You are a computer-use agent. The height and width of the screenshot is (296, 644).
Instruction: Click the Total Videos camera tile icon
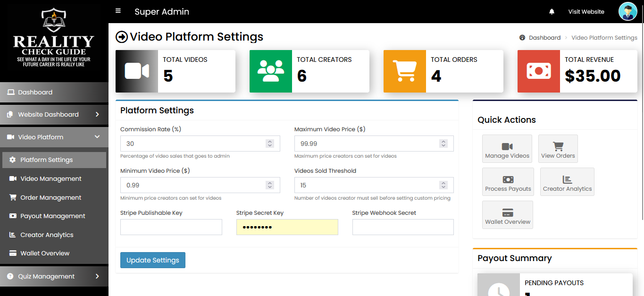coord(137,71)
